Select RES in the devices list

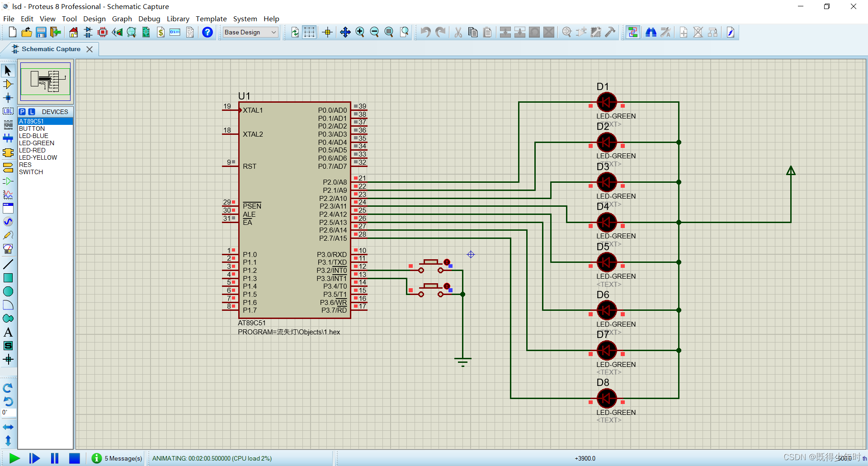pos(45,165)
